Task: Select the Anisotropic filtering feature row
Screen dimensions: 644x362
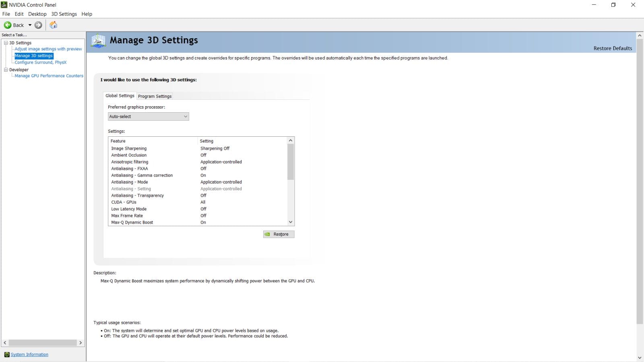Action: (x=198, y=162)
